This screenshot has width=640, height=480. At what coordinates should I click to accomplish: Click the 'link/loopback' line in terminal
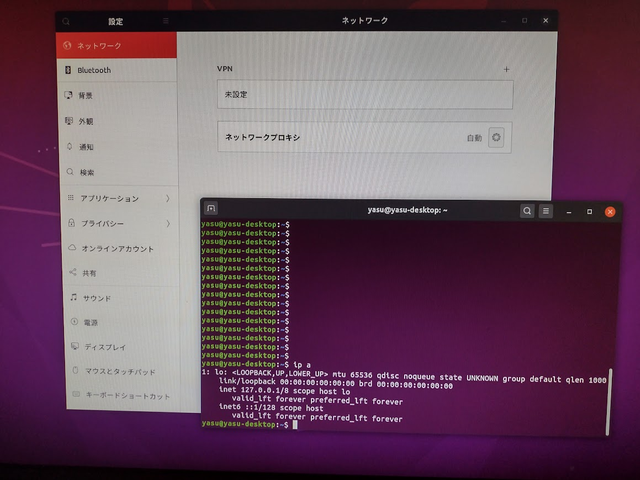(x=336, y=382)
